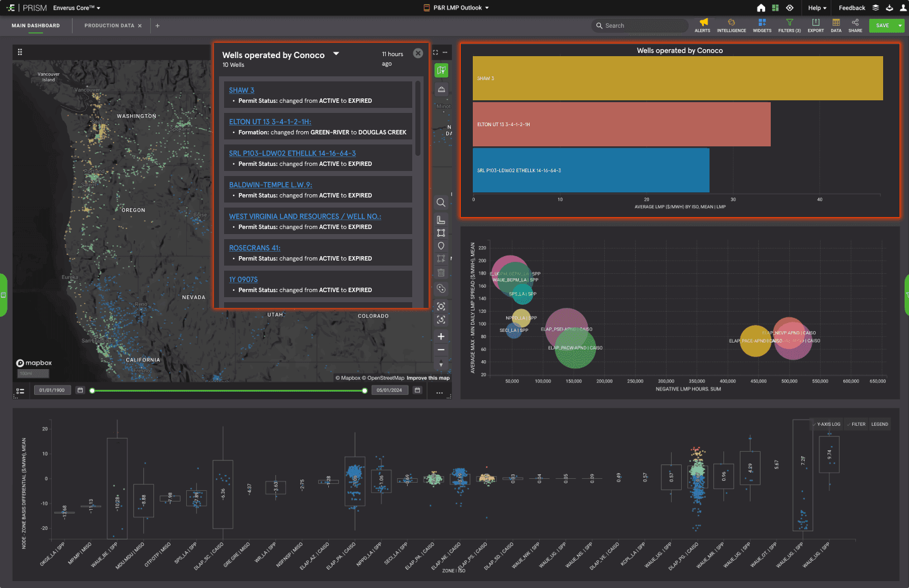Select the Main Dashboard tab
This screenshot has height=588, width=909.
click(x=35, y=26)
